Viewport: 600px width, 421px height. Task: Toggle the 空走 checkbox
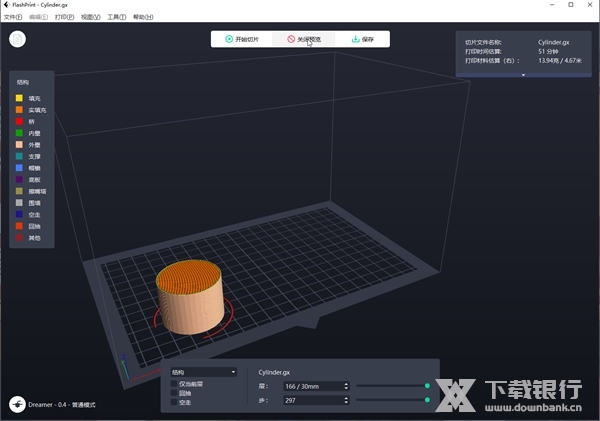point(174,402)
